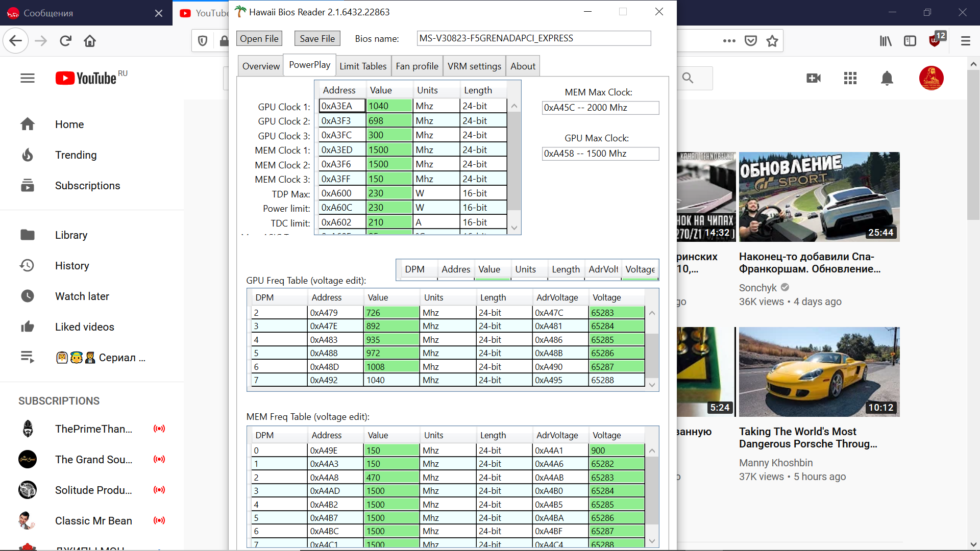
Task: Open Liked videos in YouTube sidebar
Action: pyautogui.click(x=84, y=327)
